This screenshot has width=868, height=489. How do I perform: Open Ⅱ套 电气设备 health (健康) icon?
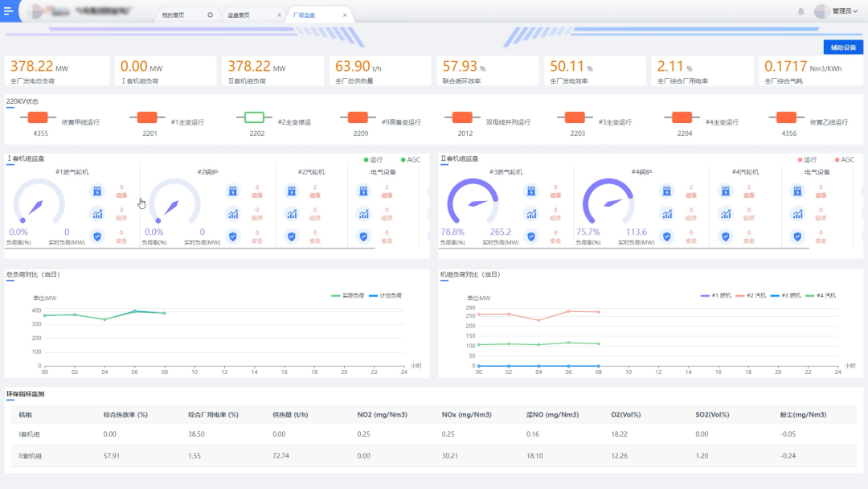tap(798, 191)
